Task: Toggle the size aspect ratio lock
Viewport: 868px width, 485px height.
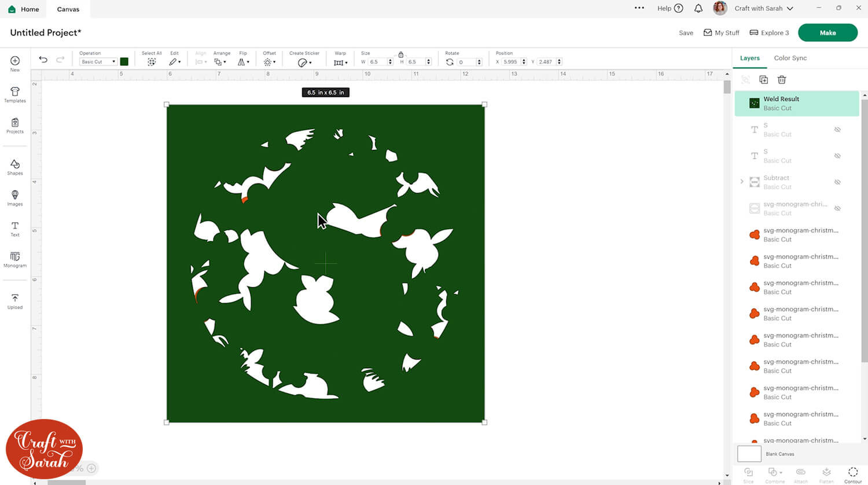Action: coord(400,54)
